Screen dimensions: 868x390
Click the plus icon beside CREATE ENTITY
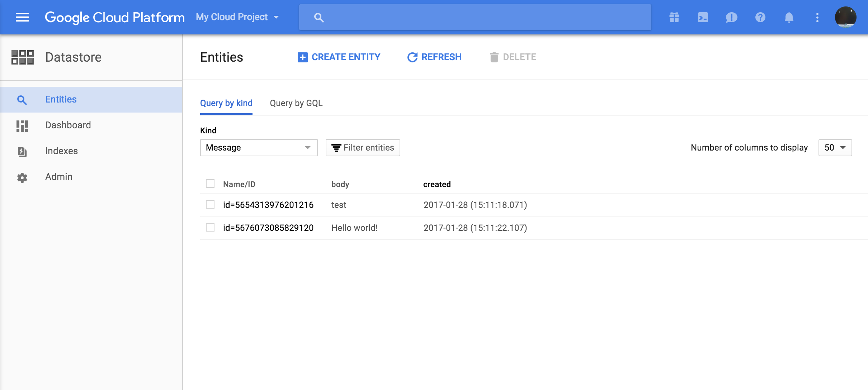point(302,57)
